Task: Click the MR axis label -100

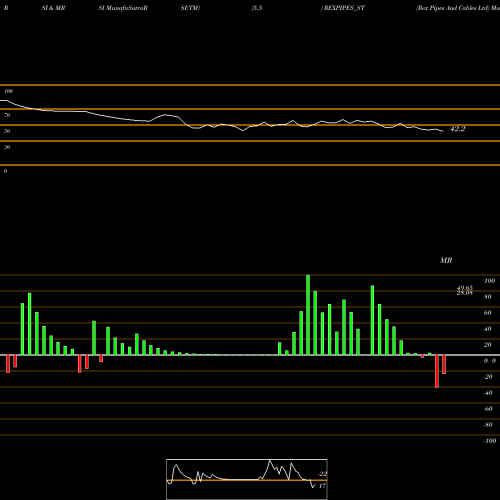Action: 489,441
